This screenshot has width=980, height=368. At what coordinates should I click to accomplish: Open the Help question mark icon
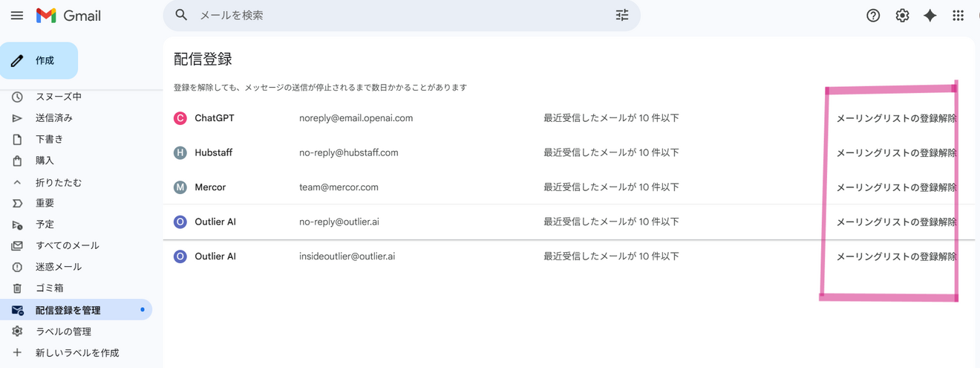[873, 15]
